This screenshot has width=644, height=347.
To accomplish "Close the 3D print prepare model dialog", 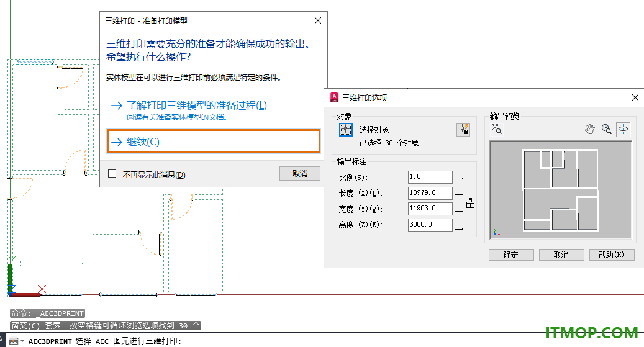I will pos(318,20).
